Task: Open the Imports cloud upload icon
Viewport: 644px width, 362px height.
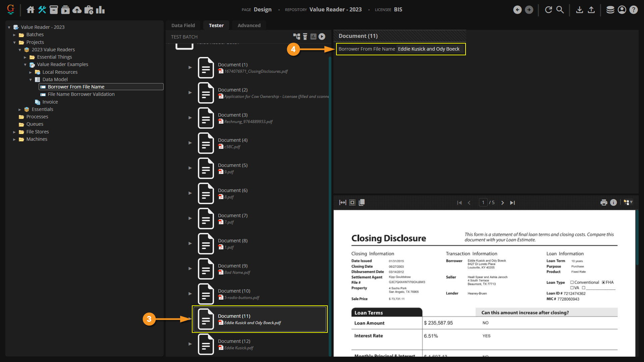Action: (77, 10)
